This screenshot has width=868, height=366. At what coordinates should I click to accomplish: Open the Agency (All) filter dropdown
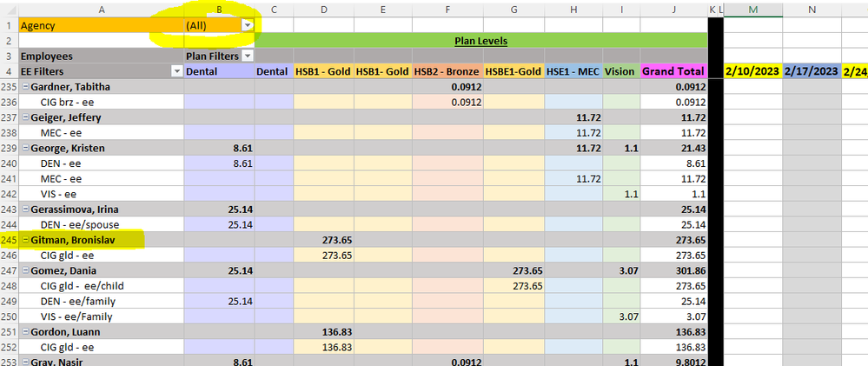pyautogui.click(x=248, y=25)
